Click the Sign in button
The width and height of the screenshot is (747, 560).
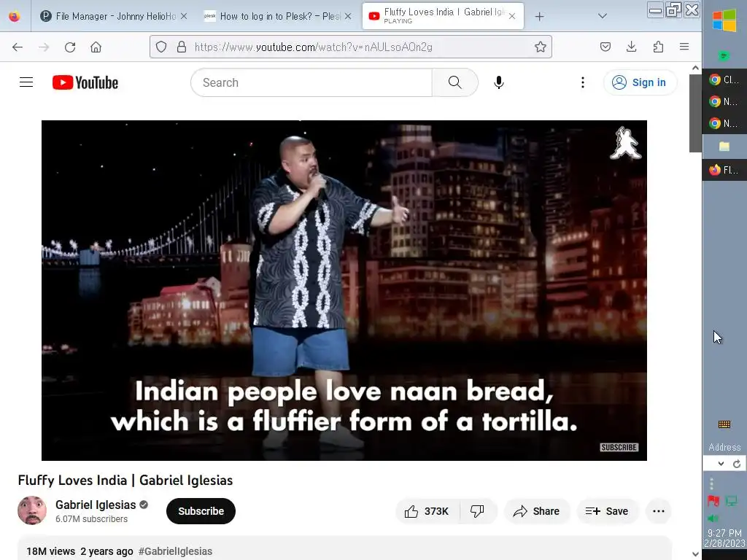point(640,82)
